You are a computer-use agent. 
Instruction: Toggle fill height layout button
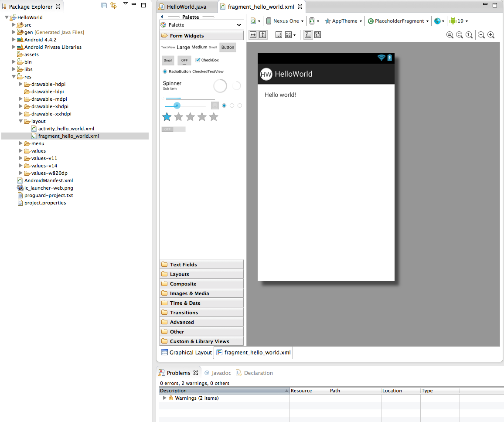pos(262,35)
